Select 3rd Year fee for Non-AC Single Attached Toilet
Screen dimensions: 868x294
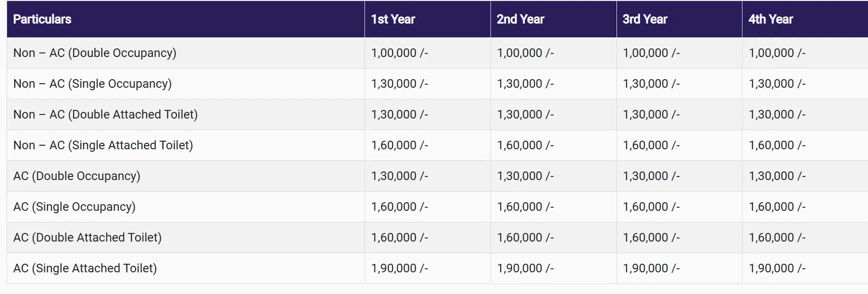[x=651, y=145]
